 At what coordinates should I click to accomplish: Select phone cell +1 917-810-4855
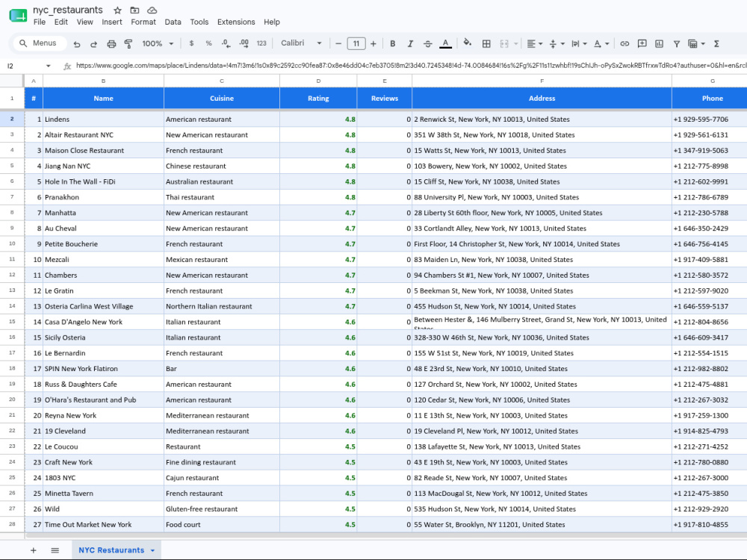point(710,524)
